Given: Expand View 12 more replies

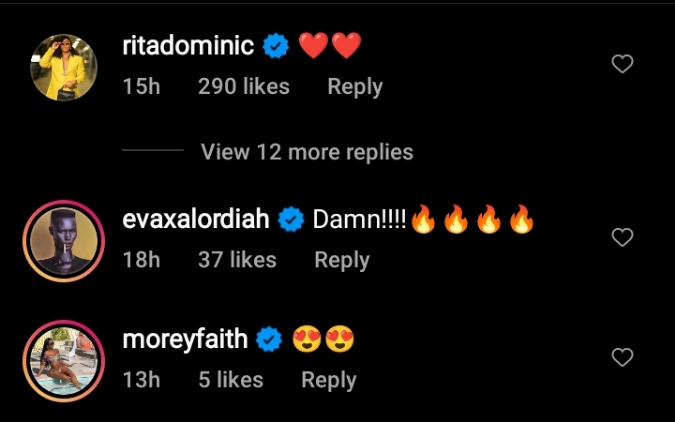Looking at the screenshot, I should tap(306, 152).
